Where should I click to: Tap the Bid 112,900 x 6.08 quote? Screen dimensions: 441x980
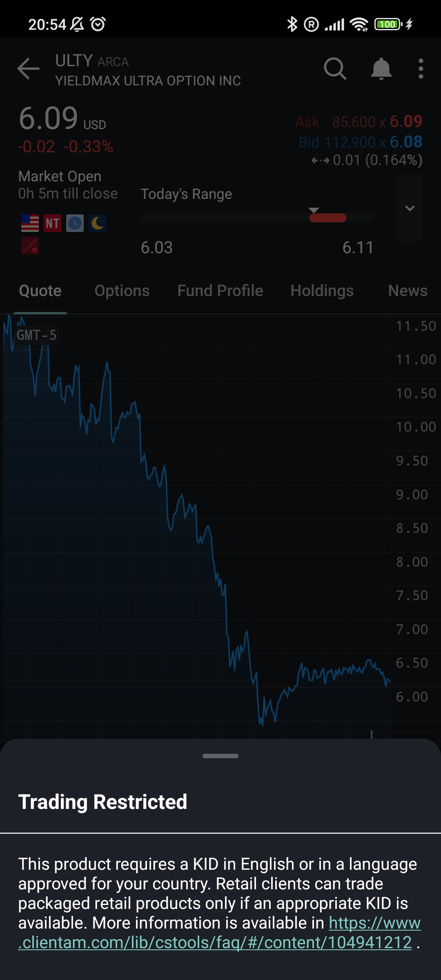pos(361,142)
